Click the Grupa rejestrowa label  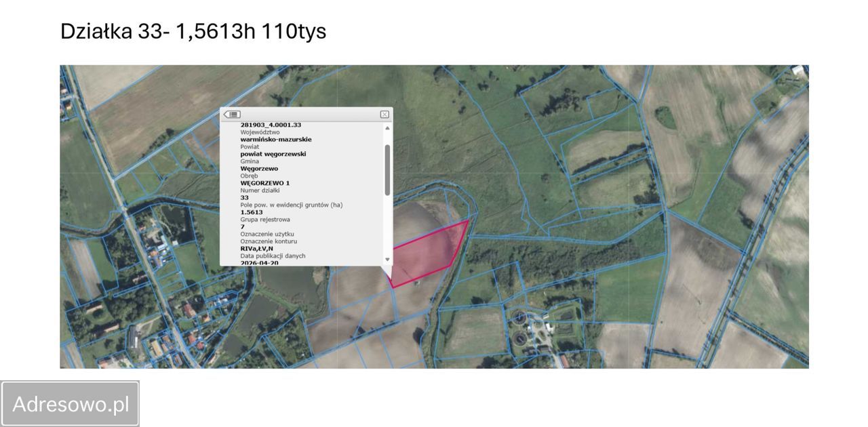coord(264,220)
